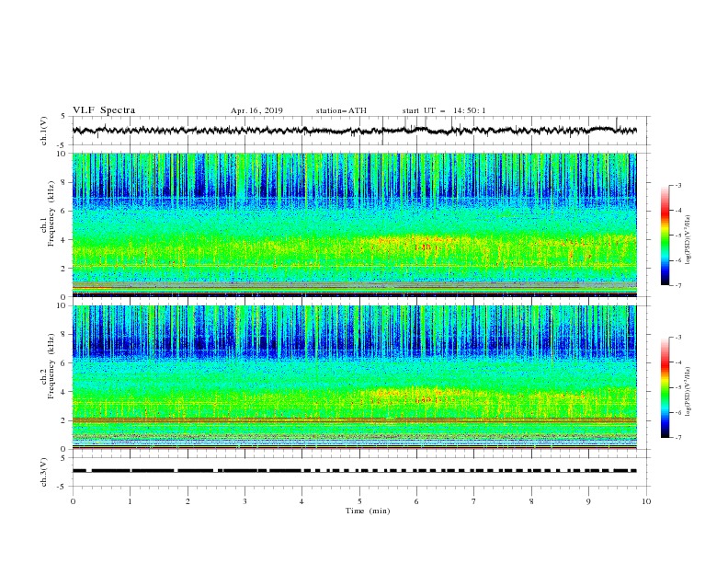Click the "Time (min)" axis title
The height and width of the screenshot is (563, 728).
[x=368, y=511]
